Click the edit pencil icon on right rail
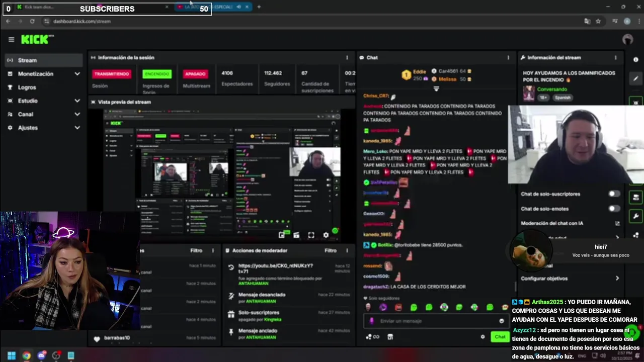Viewport: 644px width, 362px height. (636, 78)
